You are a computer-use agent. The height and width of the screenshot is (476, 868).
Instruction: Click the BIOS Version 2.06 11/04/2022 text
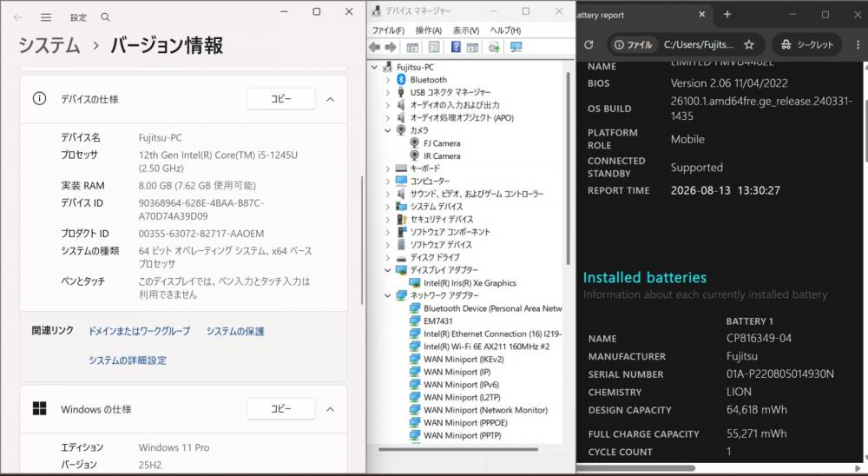[x=729, y=83]
